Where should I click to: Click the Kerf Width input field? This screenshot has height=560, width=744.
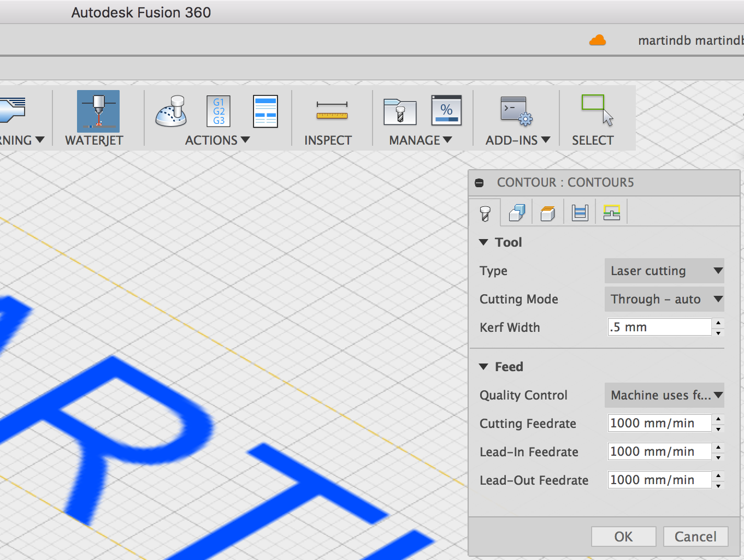pos(659,327)
